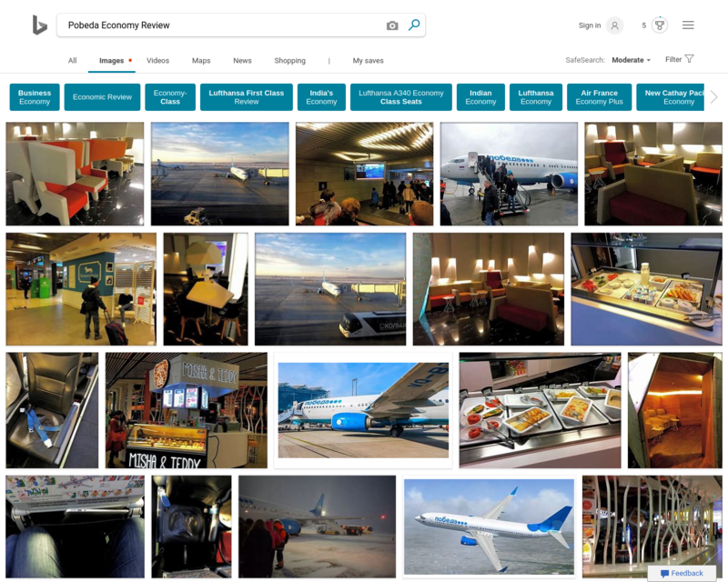728x582 pixels.
Task: Open the Shopping tab
Action: 289,60
